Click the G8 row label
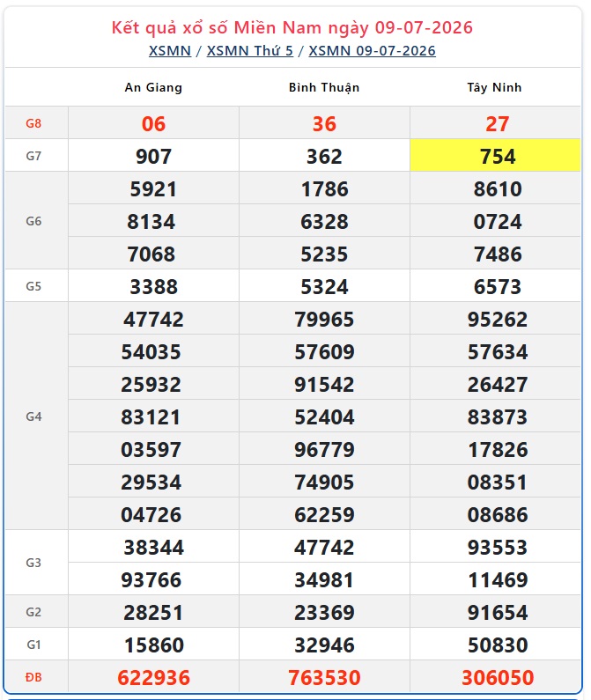The height and width of the screenshot is (700, 591). tap(34, 123)
